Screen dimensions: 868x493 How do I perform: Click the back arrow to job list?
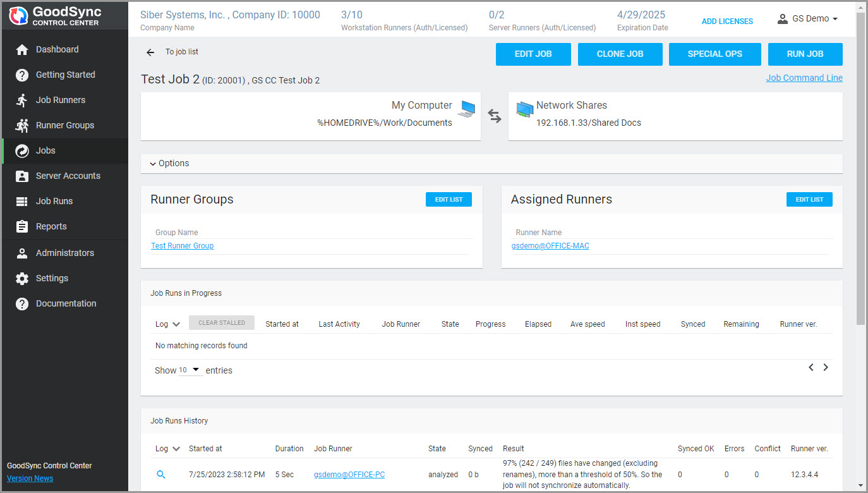(150, 52)
